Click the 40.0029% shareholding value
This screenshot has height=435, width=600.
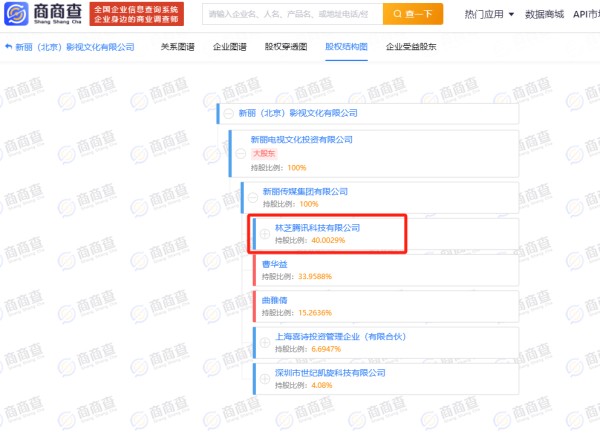click(328, 240)
